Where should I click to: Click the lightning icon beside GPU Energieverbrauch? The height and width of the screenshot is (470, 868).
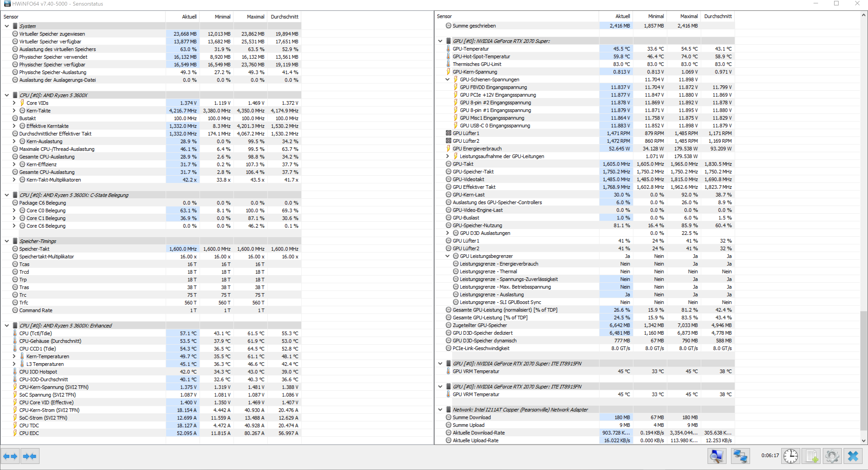448,148
